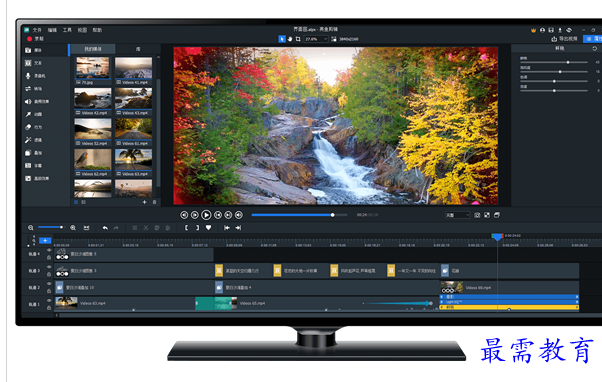Screen dimensions: 602x382
Task: Jump to the clip end in the timeline toolbar
Action: coord(238,228)
